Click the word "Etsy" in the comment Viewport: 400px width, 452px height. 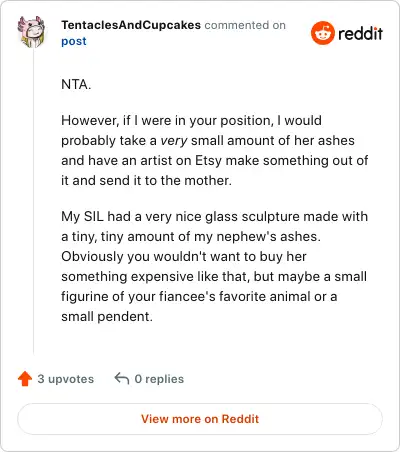[x=208, y=161]
